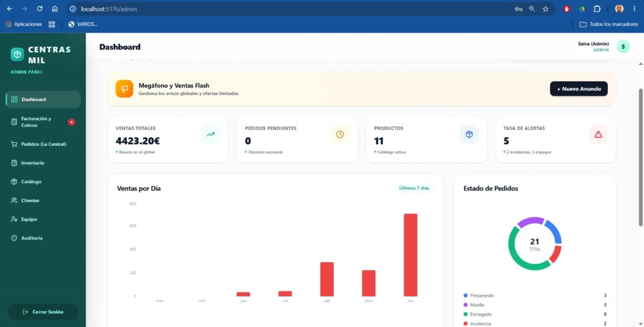Click the Salva (Admin) user name
Viewport: 644px width, 327px height.
tap(593, 44)
